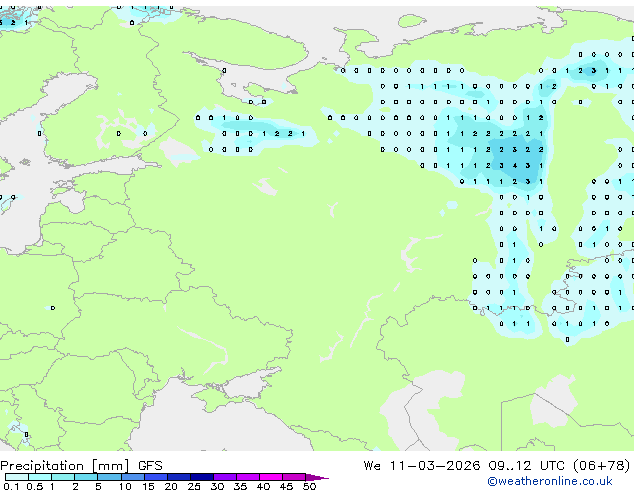Click the 25–30 mm legend swatch
Screen dimensions: 634x490
pos(201,477)
